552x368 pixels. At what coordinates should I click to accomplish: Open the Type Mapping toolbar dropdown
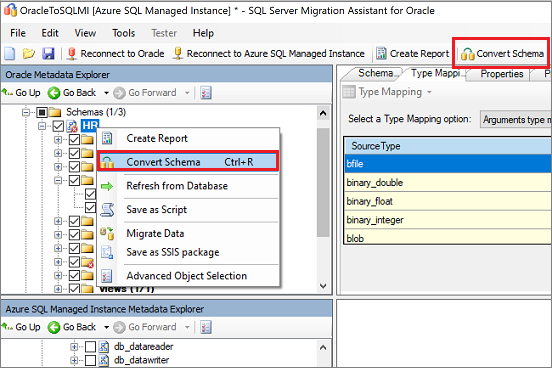coord(429,92)
